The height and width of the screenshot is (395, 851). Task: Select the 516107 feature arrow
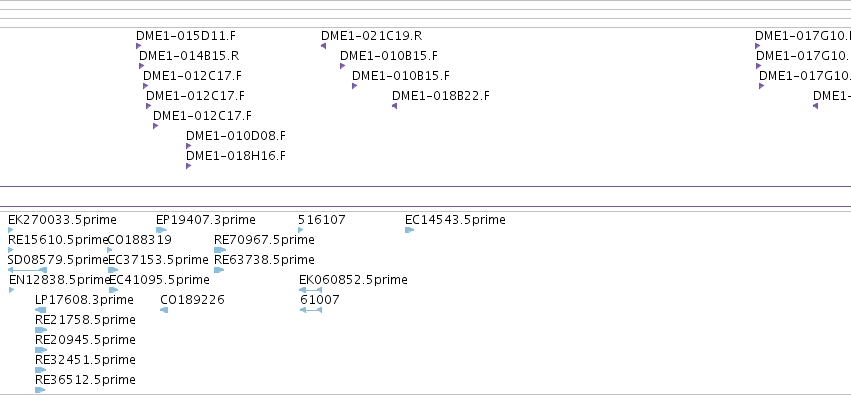click(x=301, y=230)
